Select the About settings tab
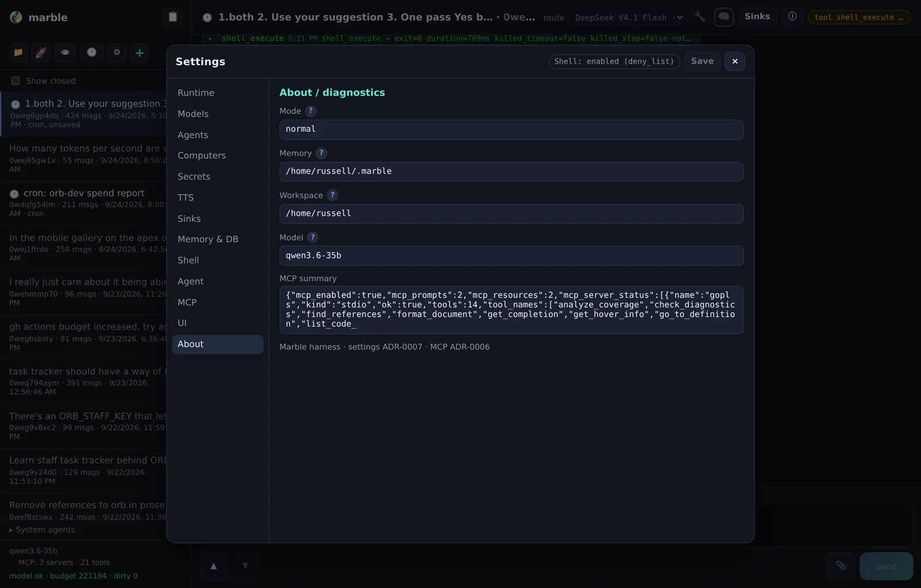 tap(218, 344)
